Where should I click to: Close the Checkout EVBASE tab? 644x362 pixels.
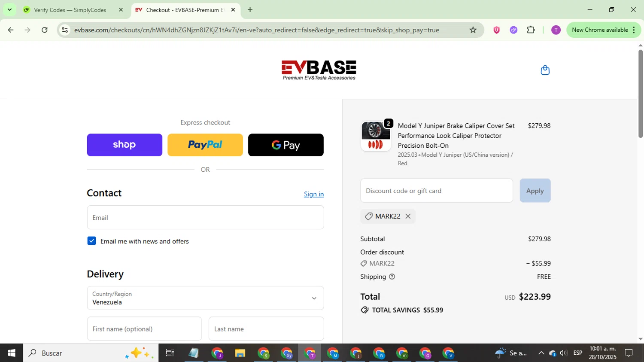point(233,9)
